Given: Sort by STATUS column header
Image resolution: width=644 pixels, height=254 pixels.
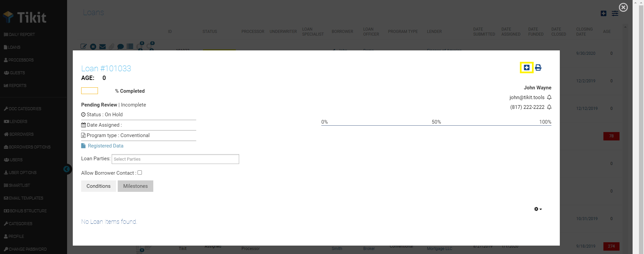Looking at the screenshot, I should tap(210, 32).
